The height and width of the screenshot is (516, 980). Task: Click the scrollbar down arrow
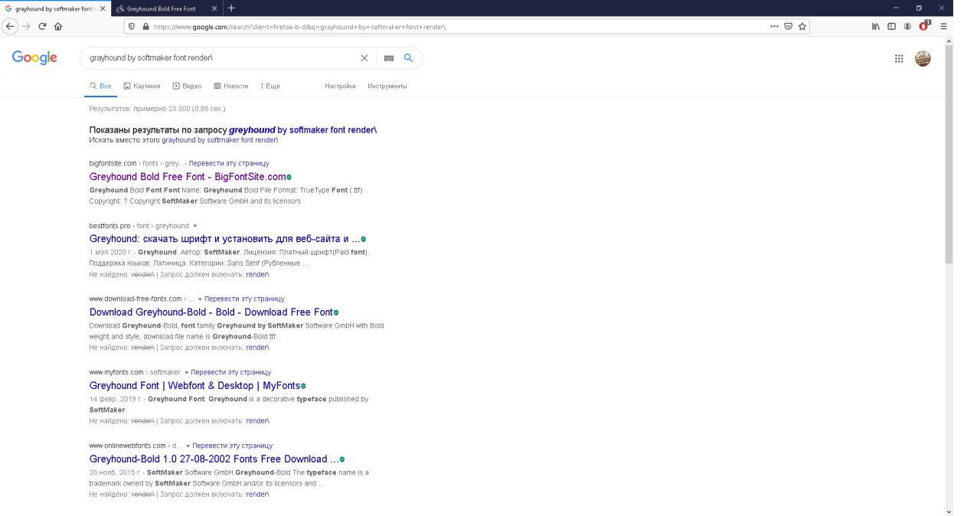coord(949,511)
